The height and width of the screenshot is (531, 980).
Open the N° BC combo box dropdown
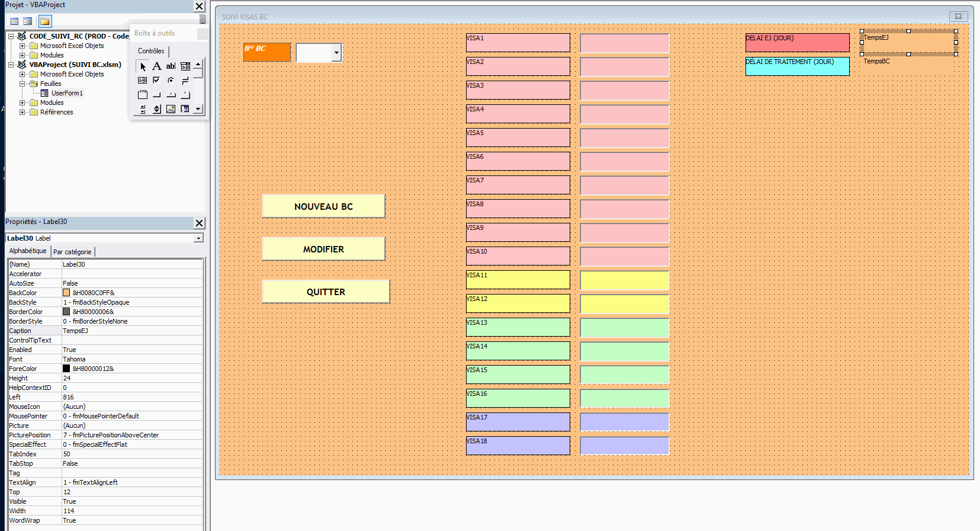[336, 53]
